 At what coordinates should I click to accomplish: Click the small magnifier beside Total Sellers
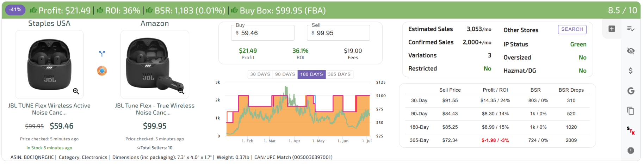pos(138,148)
